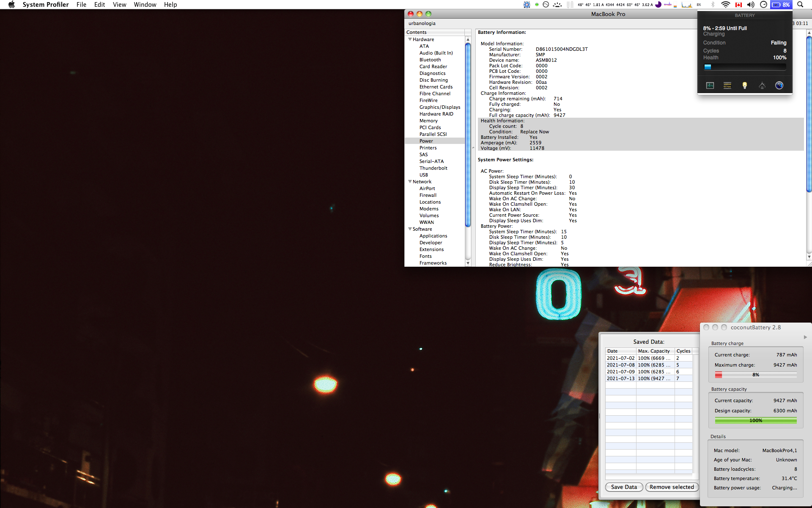The image size is (812, 508).
Task: Open Spotlight search magnifier
Action: [800, 5]
